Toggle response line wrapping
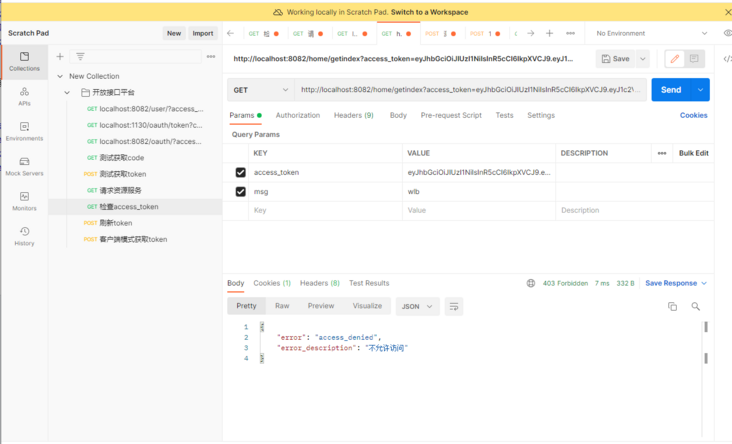 454,307
